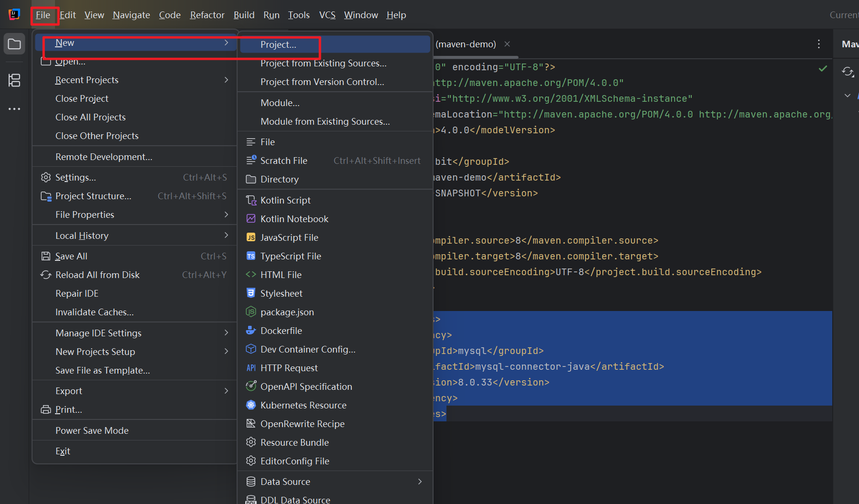859x504 pixels.
Task: Expand the New Projects Setup submenu arrow
Action: point(226,351)
